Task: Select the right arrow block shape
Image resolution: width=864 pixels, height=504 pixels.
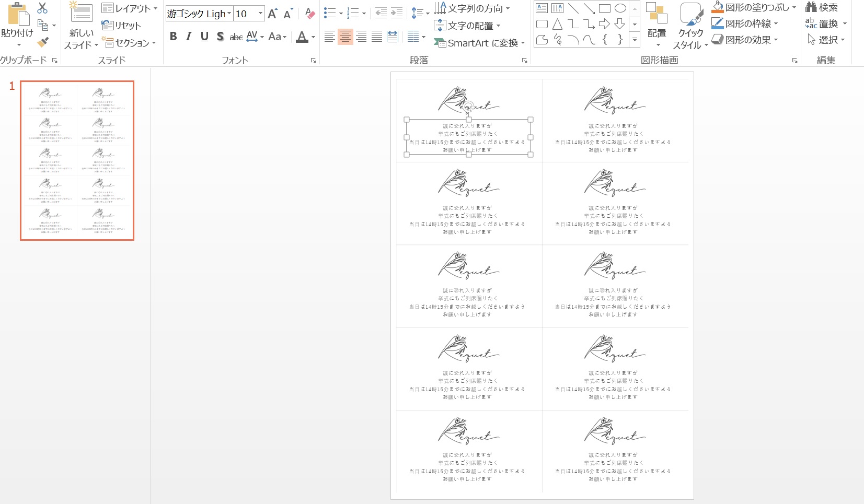Action: [x=604, y=24]
